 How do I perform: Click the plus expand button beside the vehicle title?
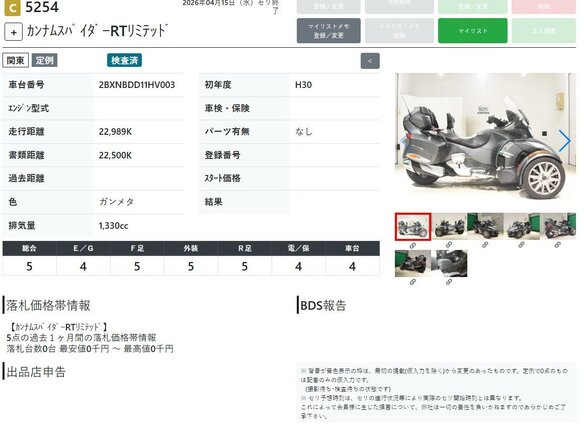pos(13,32)
